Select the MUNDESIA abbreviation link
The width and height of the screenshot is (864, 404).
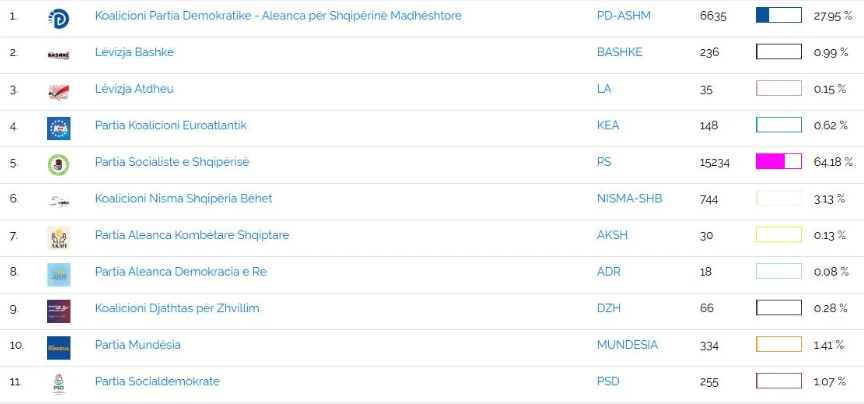627,345
